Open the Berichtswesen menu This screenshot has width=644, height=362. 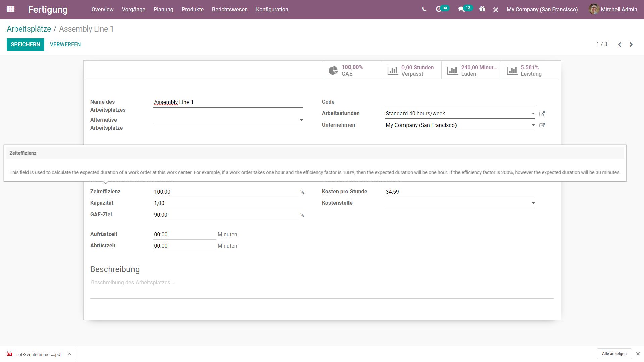[229, 9]
